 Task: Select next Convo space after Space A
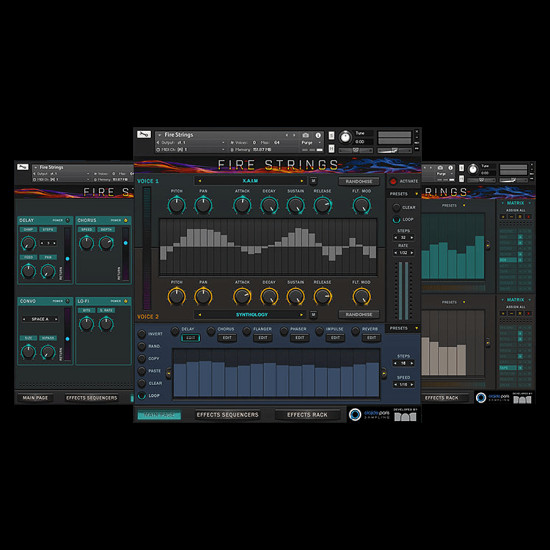(56, 319)
